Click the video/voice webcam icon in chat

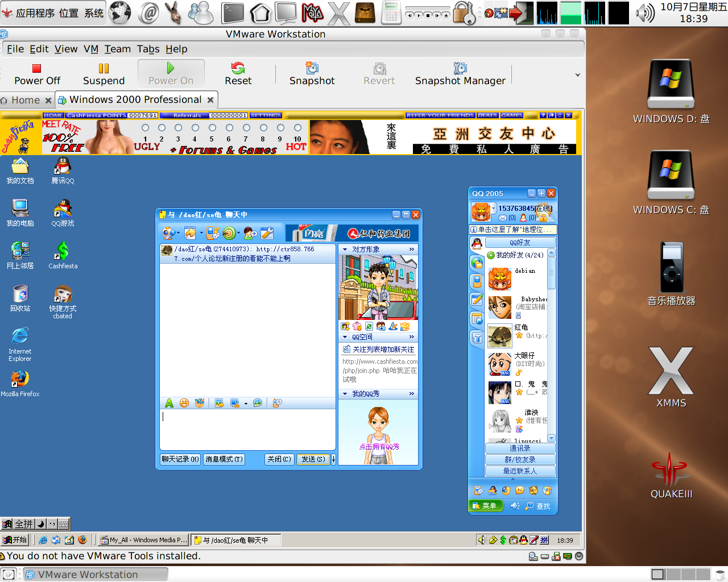pyautogui.click(x=168, y=233)
